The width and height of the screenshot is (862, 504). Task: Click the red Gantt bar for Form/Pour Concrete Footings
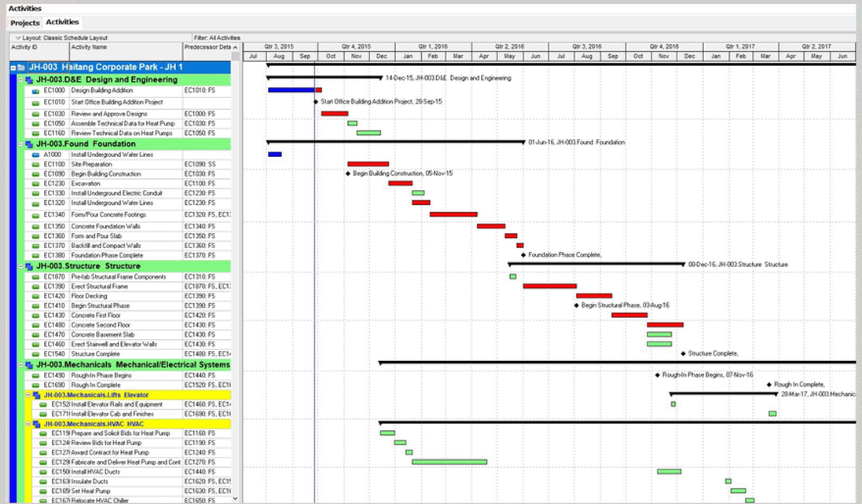pyautogui.click(x=453, y=214)
